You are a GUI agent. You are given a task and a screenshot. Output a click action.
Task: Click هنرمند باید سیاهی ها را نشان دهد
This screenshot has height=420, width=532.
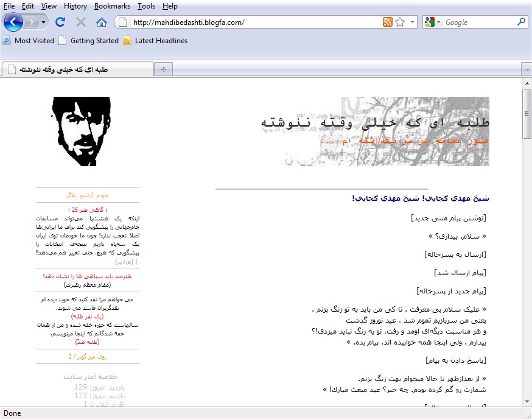[x=87, y=276]
